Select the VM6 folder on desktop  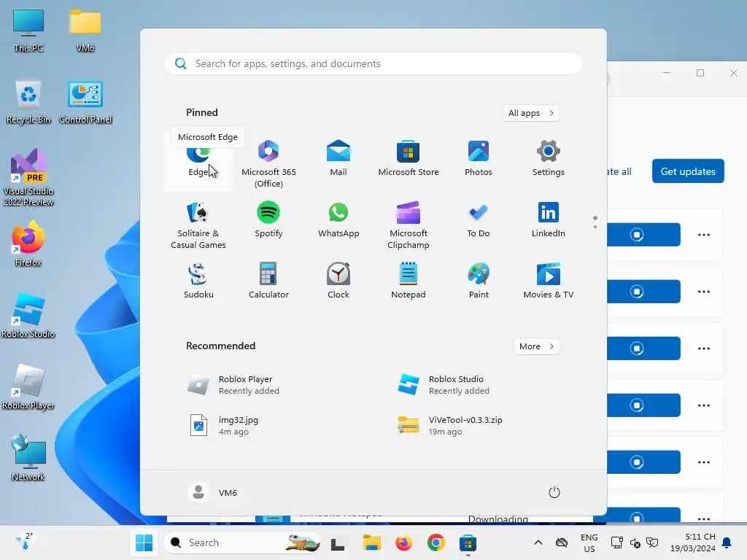pos(85,31)
